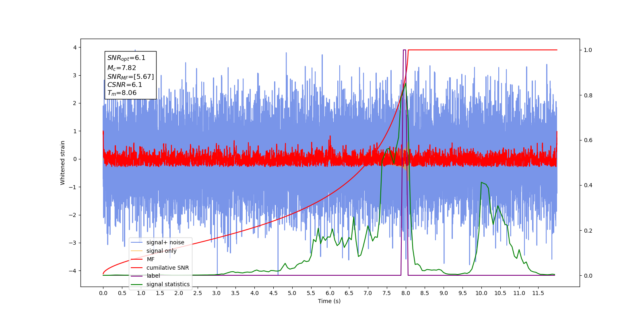Click the SNR_opt=6.1 annotation text
The image size is (644, 322).
(x=126, y=58)
